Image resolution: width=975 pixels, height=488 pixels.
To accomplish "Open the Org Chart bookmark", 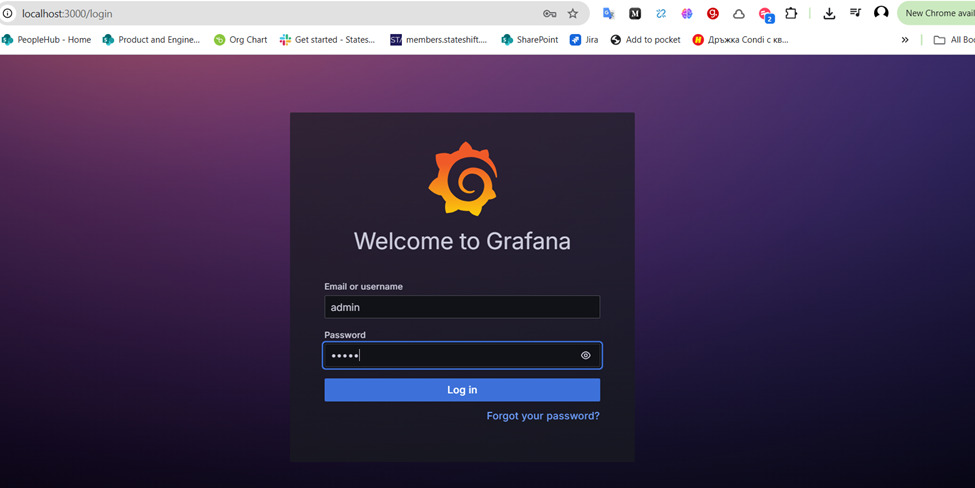I will pos(241,40).
